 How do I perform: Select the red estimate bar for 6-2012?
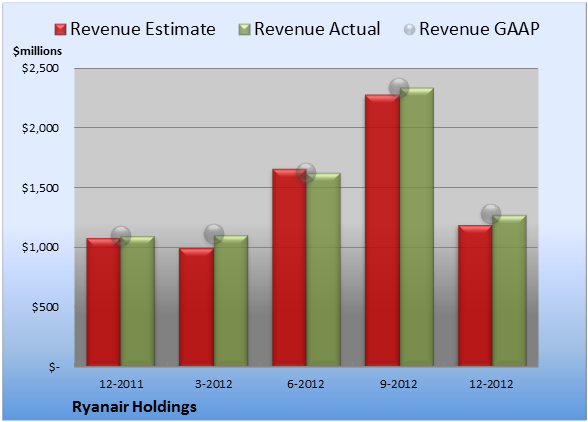tap(289, 267)
